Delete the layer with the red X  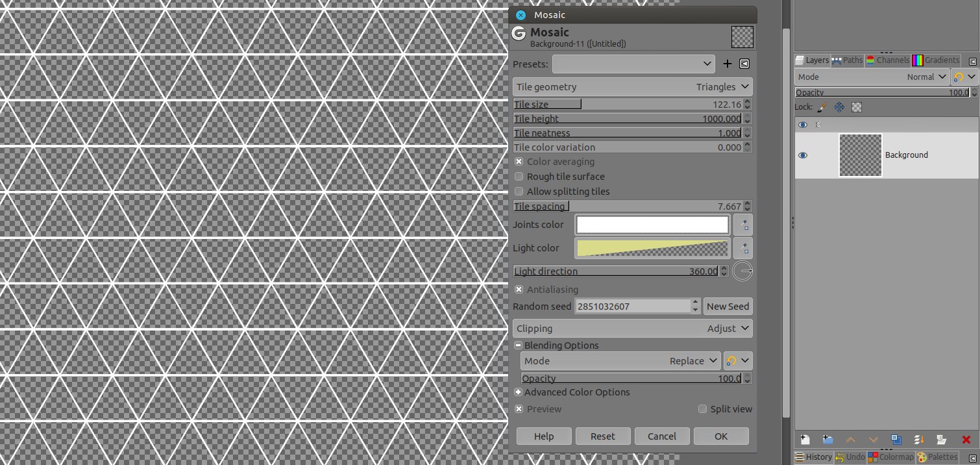[966, 440]
